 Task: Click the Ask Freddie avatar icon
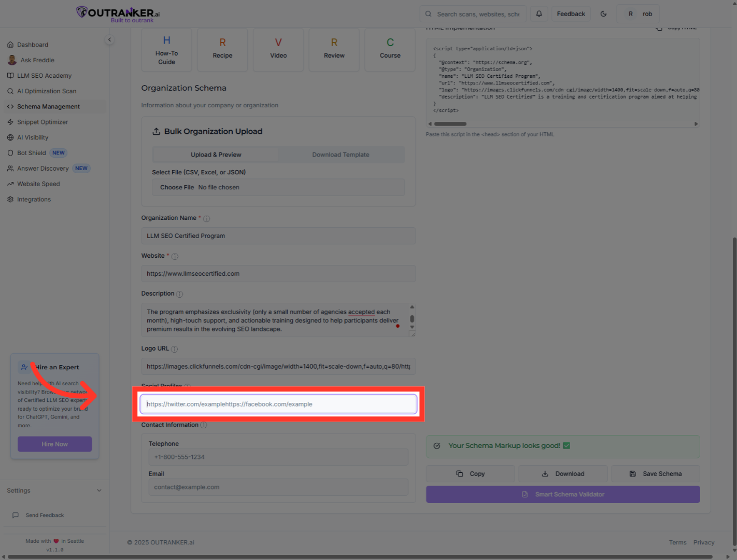12,60
